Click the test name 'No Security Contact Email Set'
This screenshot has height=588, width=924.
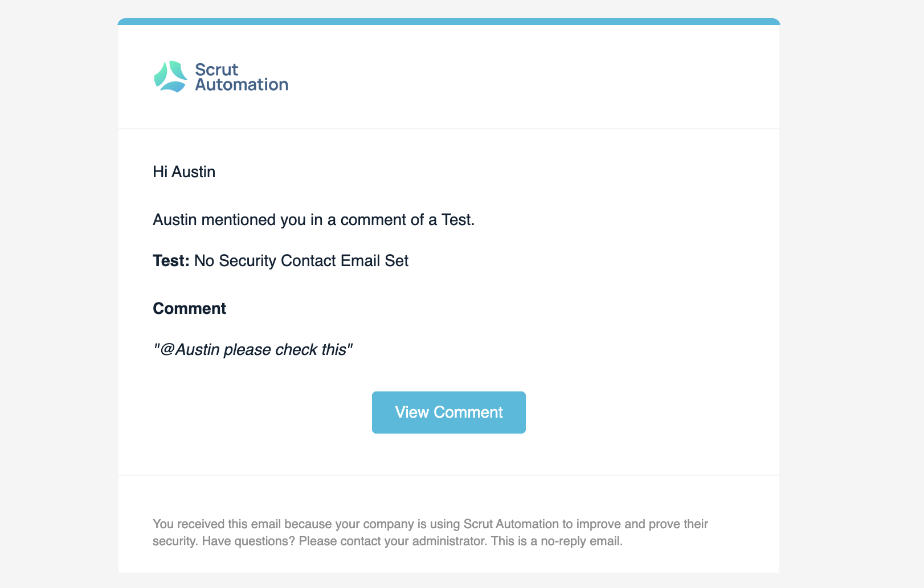coord(301,261)
